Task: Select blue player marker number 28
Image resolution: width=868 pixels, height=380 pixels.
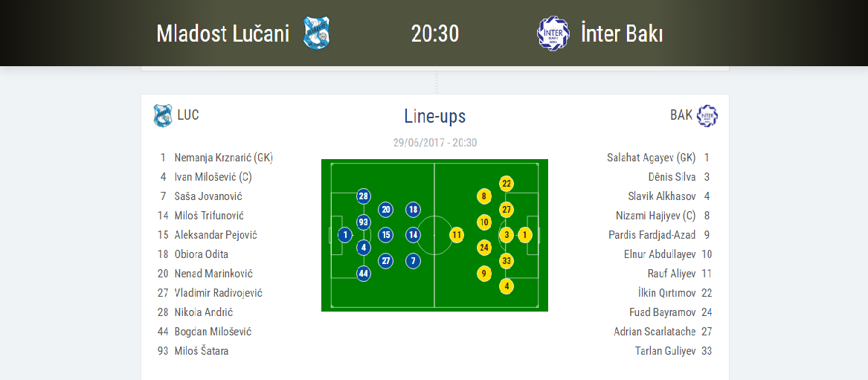Action: pyautogui.click(x=364, y=196)
